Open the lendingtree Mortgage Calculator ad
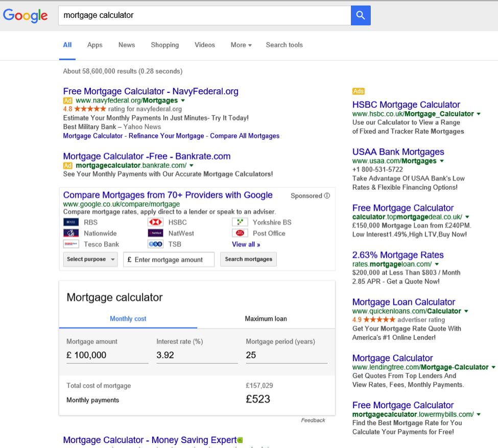 coord(393,358)
